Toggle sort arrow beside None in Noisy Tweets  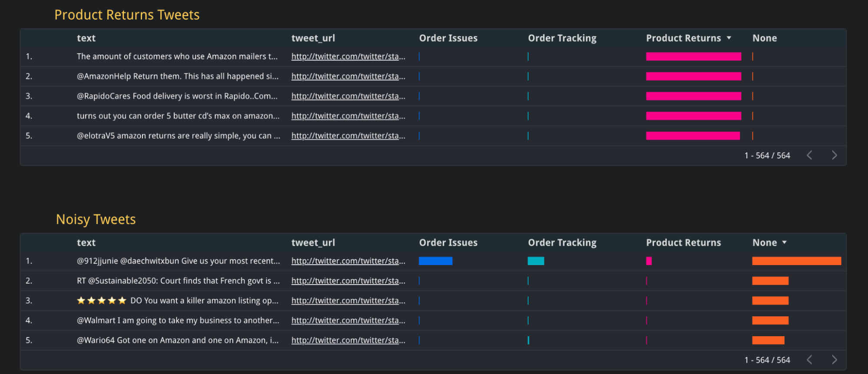[x=784, y=243]
